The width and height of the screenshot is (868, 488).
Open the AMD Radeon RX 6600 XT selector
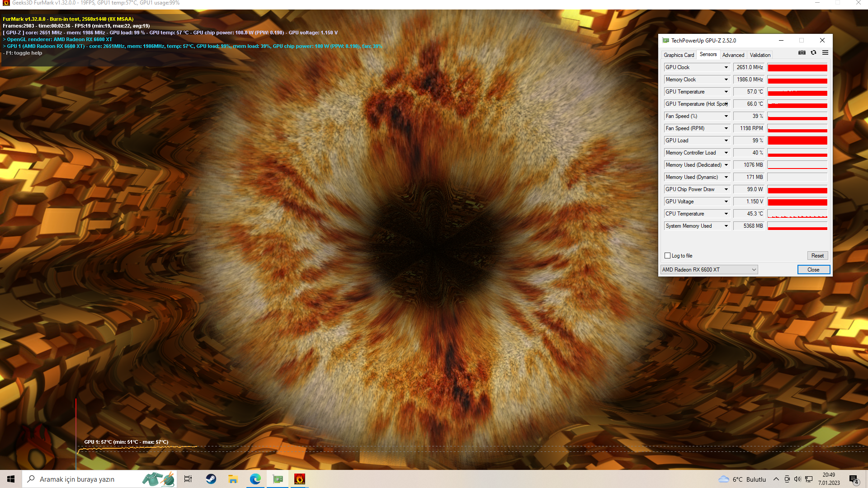coord(709,270)
